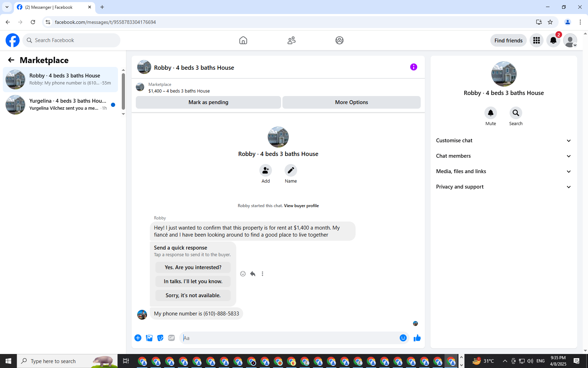Open emoji picker in message box

coord(403,338)
